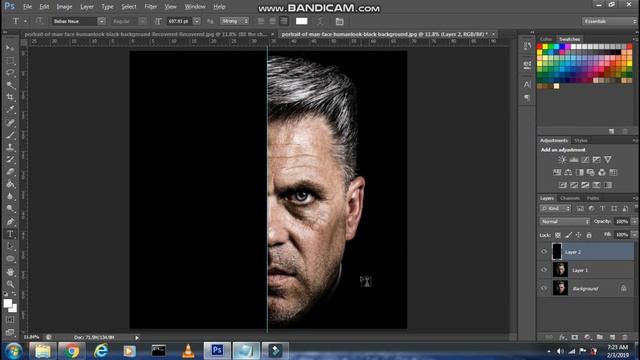Open the Layer menu
Image resolution: width=640 pixels, height=360 pixels.
tap(87, 7)
